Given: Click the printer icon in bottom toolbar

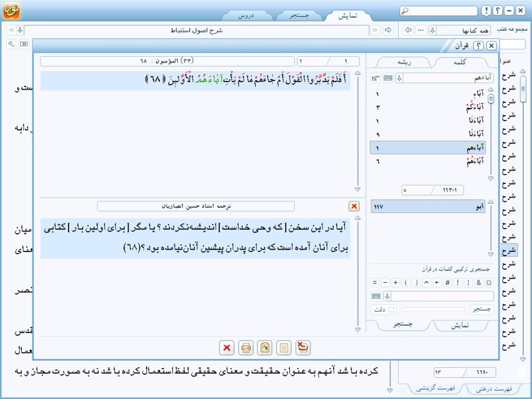Looking at the screenshot, I should click(x=246, y=348).
